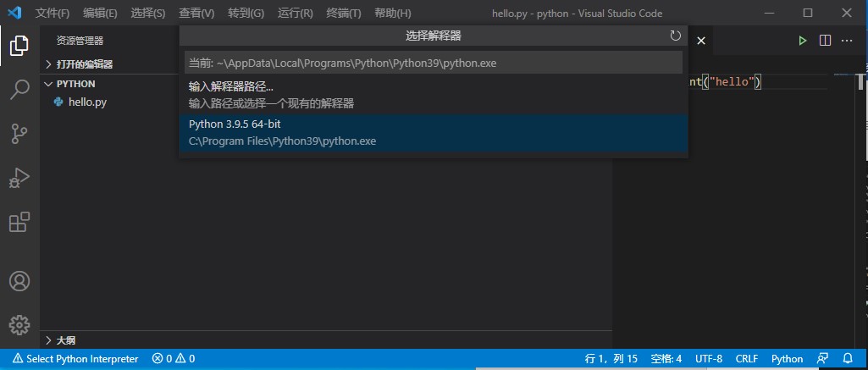Viewport: 868px width, 370px height.
Task: Open the Manage gear icon
Action: click(19, 324)
